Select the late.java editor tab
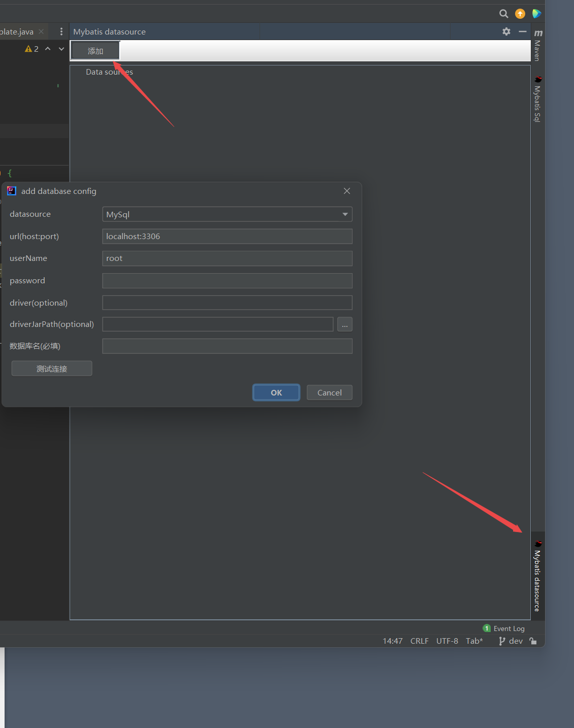574x728 pixels. (17, 31)
